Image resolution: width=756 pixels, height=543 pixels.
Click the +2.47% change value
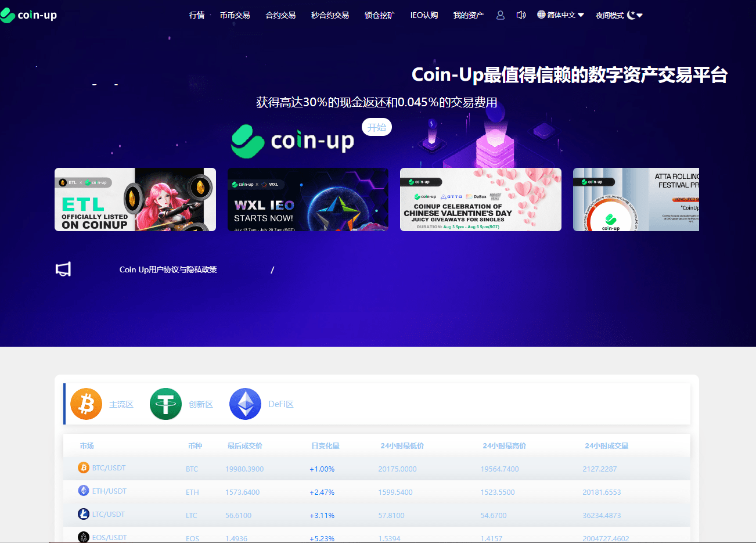tap(322, 492)
